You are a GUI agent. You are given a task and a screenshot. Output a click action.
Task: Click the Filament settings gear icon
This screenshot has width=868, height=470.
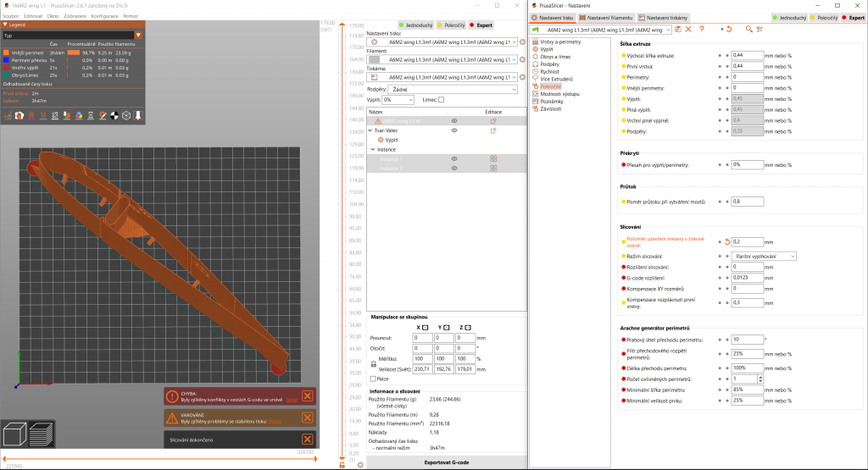click(x=520, y=60)
